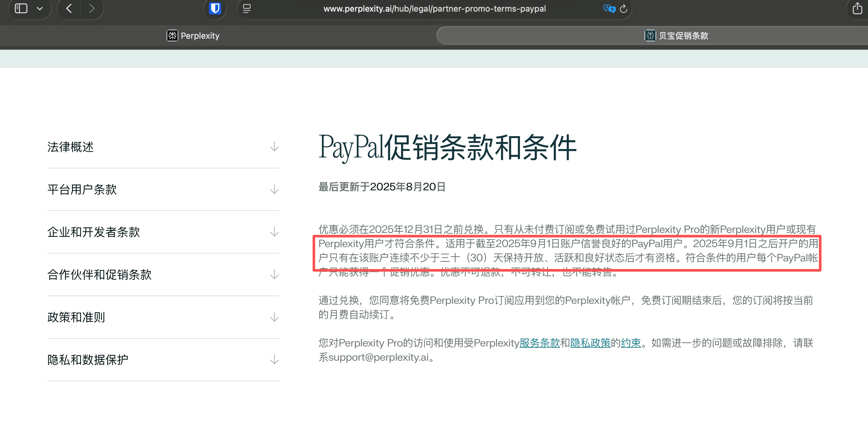Reload the page with refresh icon

click(x=623, y=8)
